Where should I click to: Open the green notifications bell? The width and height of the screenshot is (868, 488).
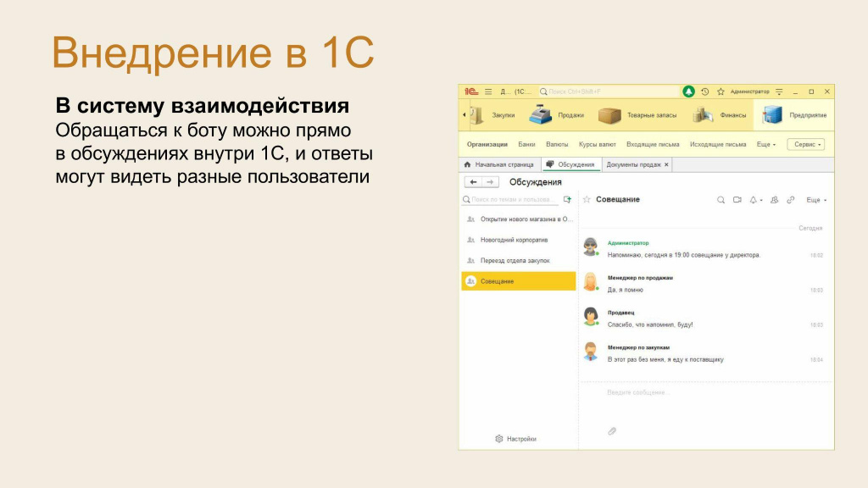[x=688, y=91]
